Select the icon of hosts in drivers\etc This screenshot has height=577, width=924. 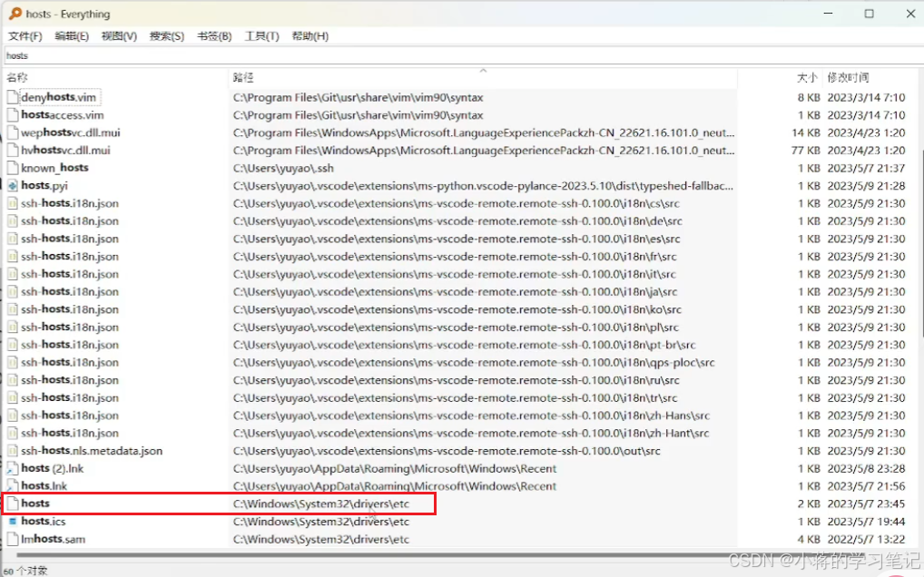pos(13,504)
